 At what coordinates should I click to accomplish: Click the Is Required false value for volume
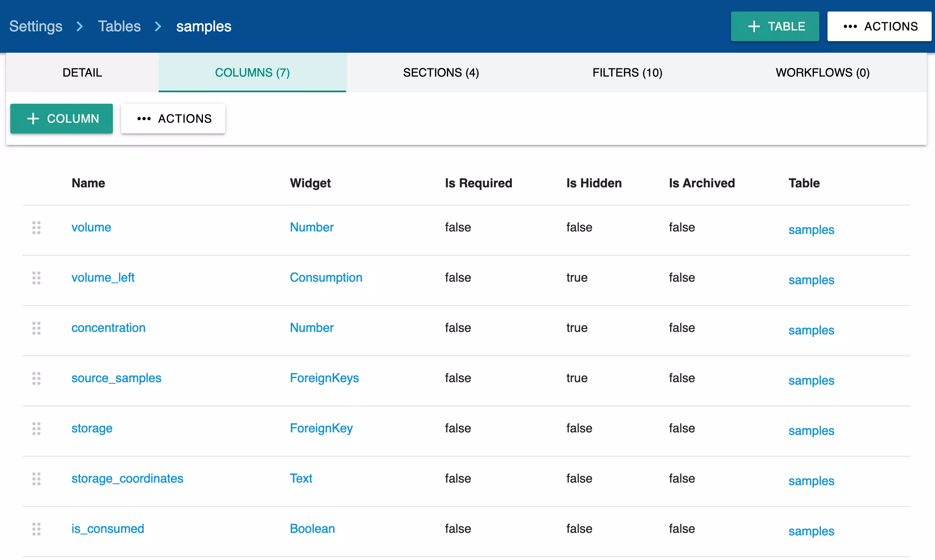click(458, 227)
